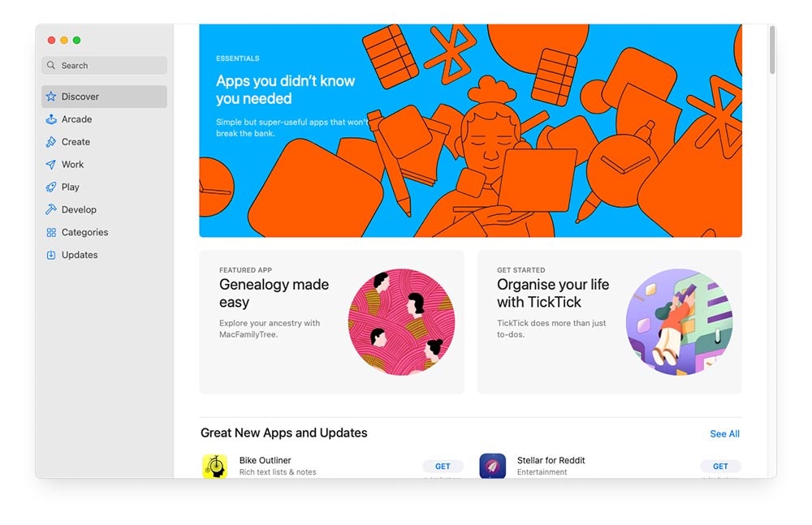Open Apps you didn't know you needed banner
The height and width of the screenshot is (525, 812).
point(470,131)
